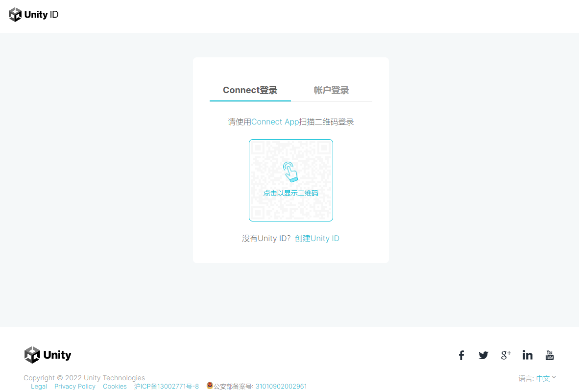Click 点击以显示二维码 text
The height and width of the screenshot is (392, 579).
[290, 193]
